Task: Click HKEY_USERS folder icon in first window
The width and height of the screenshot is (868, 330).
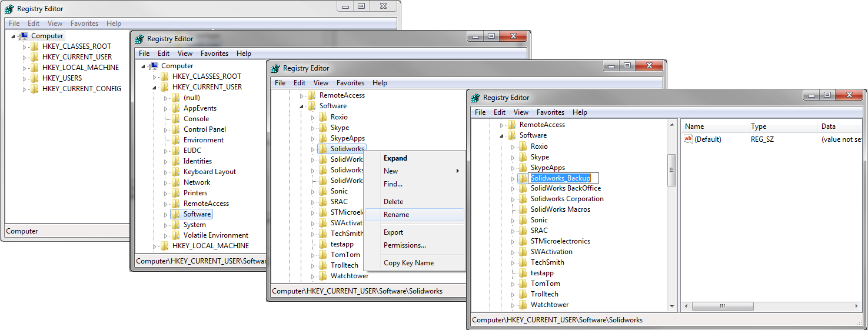Action: 34,78
